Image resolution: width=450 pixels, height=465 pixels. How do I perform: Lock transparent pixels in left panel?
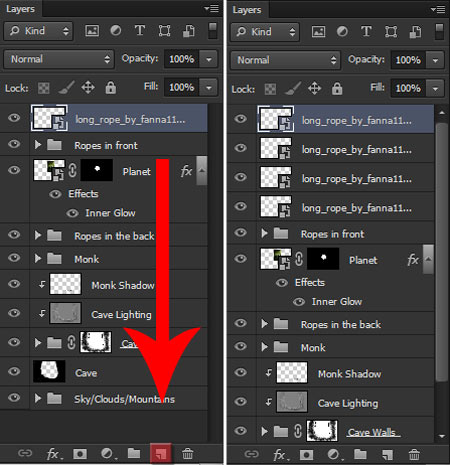(x=44, y=88)
